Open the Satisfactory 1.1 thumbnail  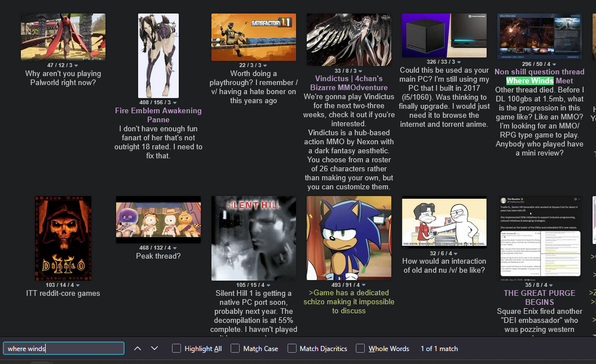pyautogui.click(x=254, y=37)
